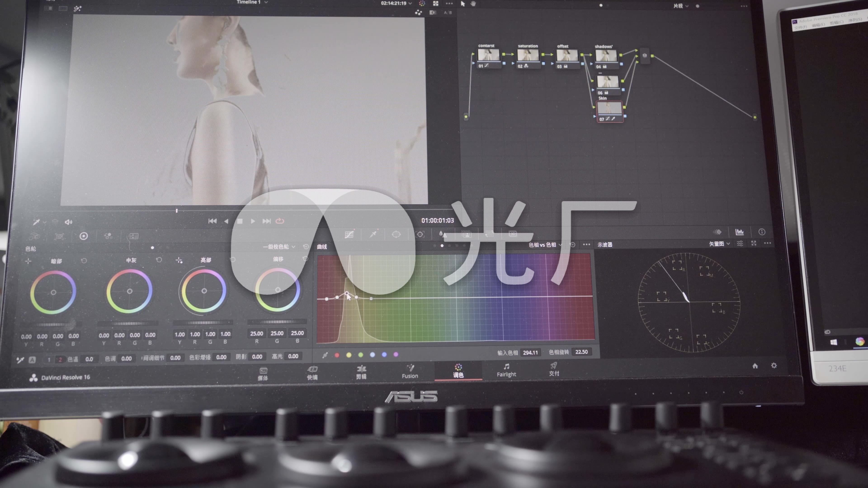Switch to adjustment page 2
The height and width of the screenshot is (488, 868).
[60, 360]
